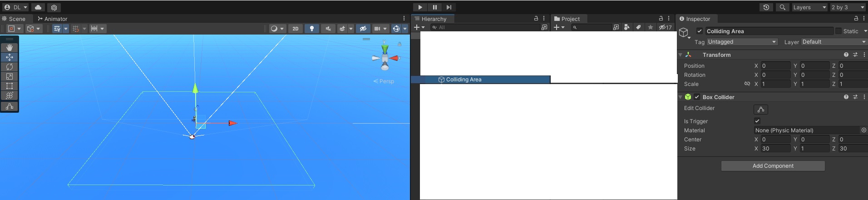Open Scene camera settings dropdown
Image resolution: width=868 pixels, height=200 pixels.
[x=380, y=29]
